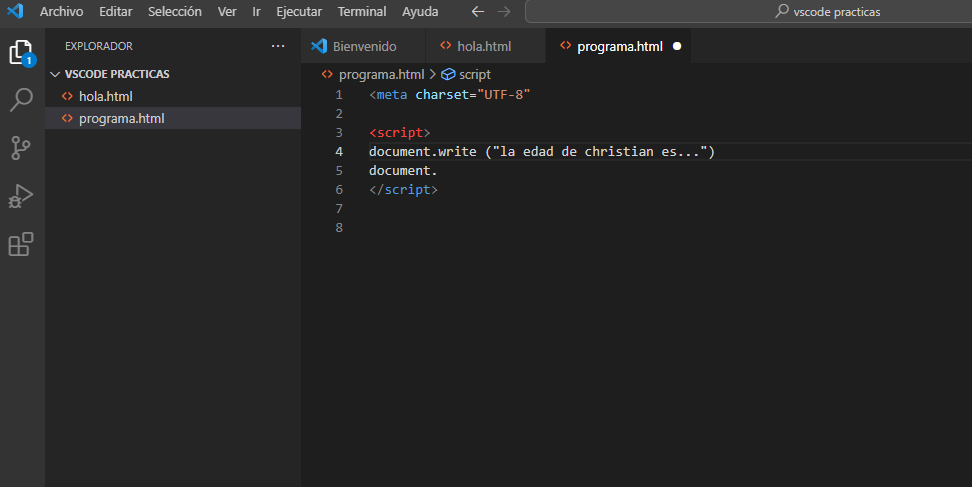
Task: Open the Explorer view in activity bar
Action: coord(21,53)
